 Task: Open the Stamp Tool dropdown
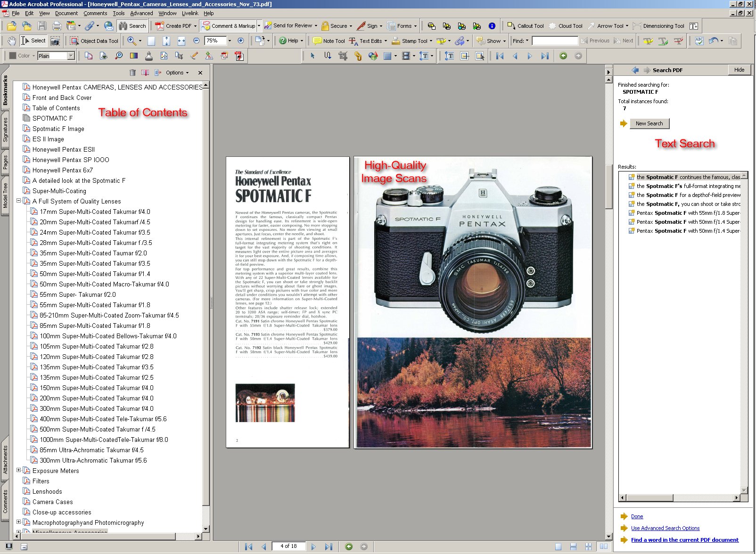click(431, 41)
